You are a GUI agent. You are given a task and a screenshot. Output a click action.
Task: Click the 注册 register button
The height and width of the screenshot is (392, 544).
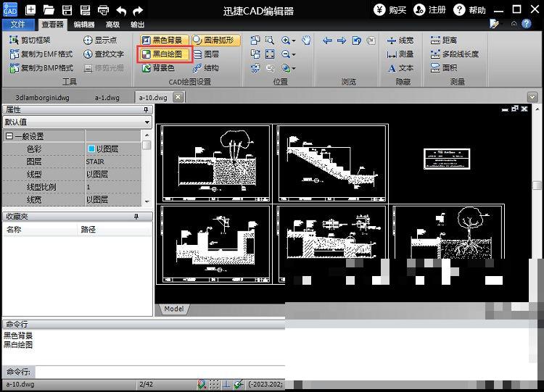click(x=430, y=9)
